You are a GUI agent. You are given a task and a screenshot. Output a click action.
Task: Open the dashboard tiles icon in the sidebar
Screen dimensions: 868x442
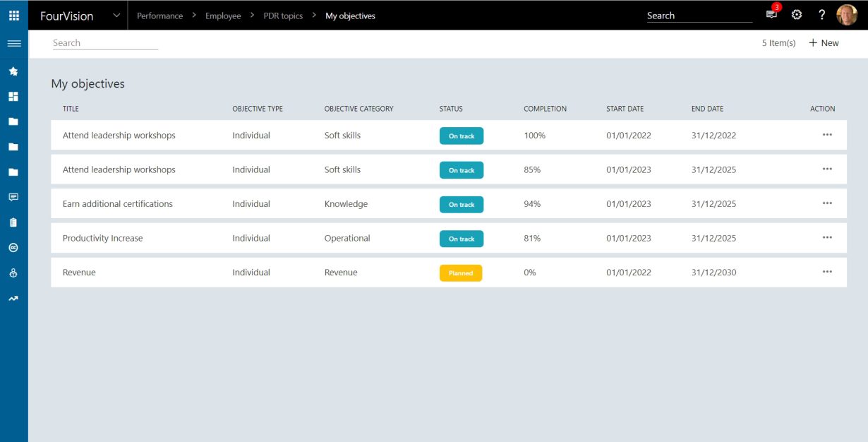click(x=13, y=96)
